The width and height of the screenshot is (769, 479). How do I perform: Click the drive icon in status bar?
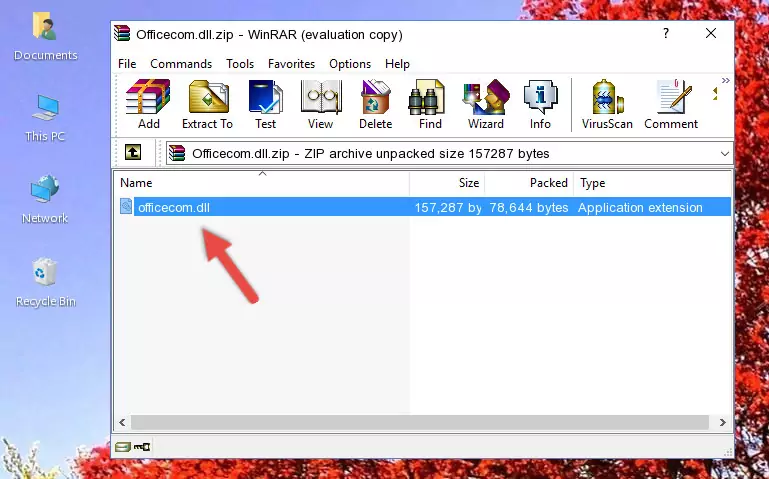point(123,447)
